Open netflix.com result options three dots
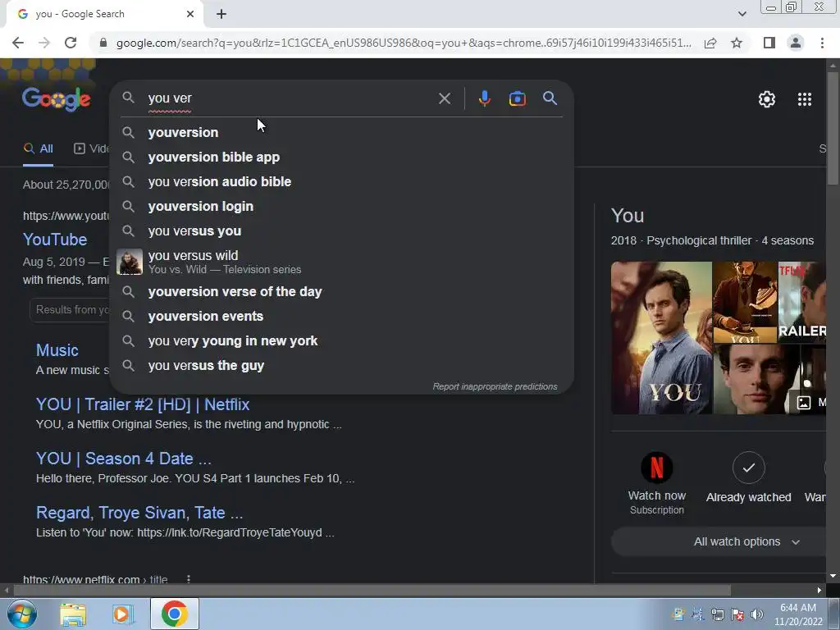This screenshot has width=840, height=630. (188, 578)
